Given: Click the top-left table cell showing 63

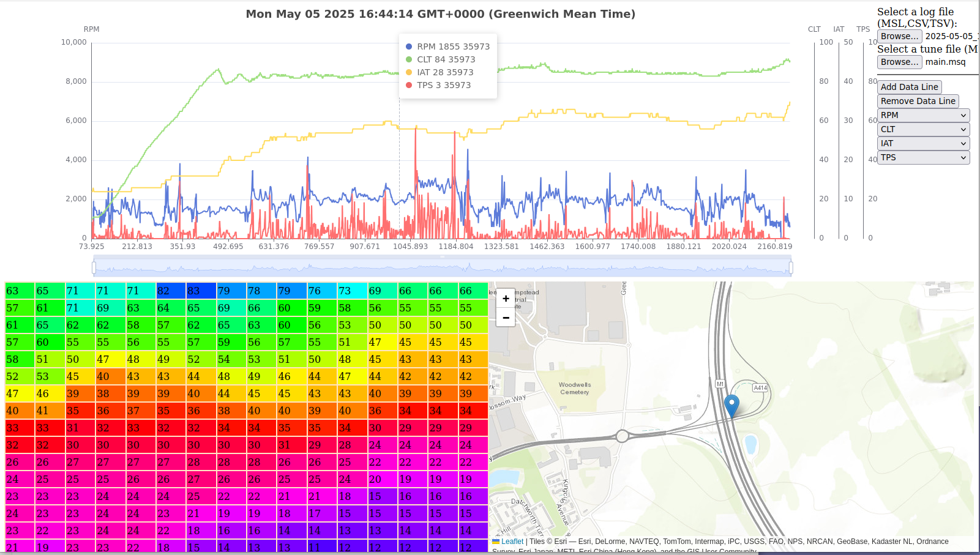Looking at the screenshot, I should point(20,291).
